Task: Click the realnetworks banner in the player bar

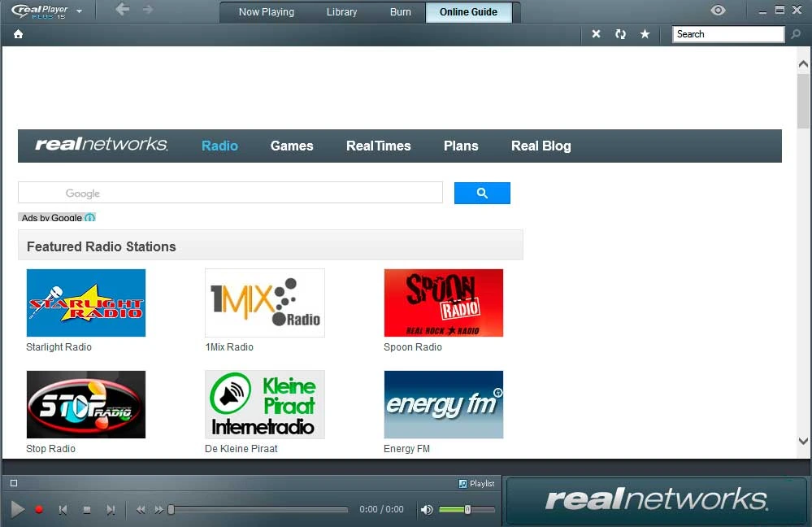Action: pos(657,500)
